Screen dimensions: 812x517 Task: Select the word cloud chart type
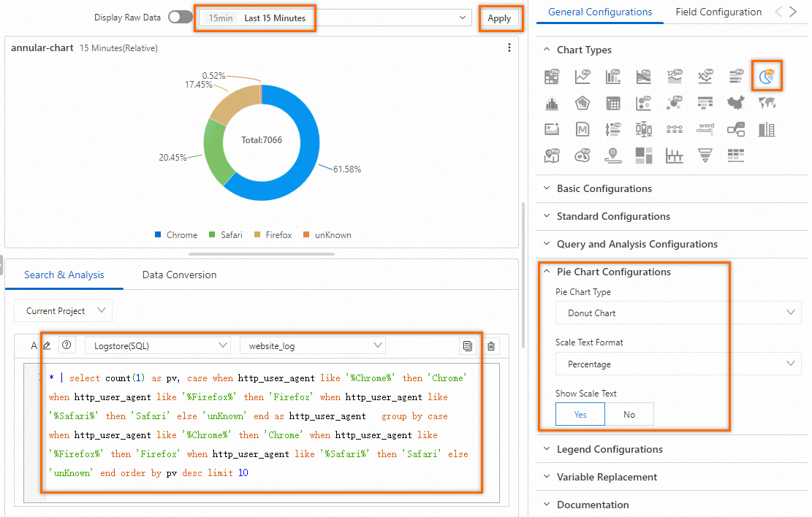(x=705, y=129)
